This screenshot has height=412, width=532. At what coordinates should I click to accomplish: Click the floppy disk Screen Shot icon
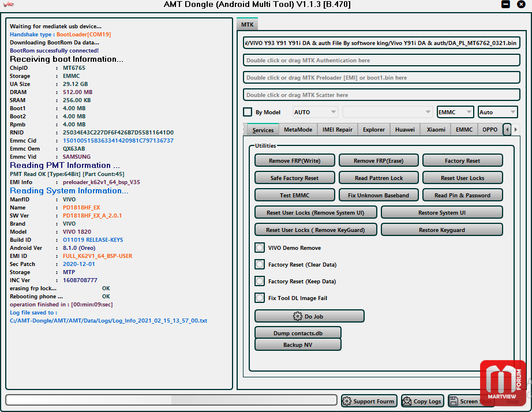454,401
